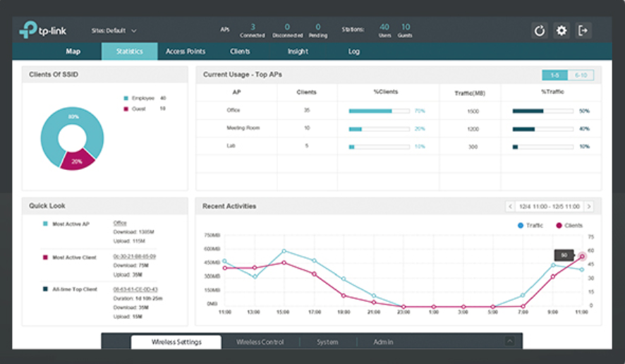Screen dimensions: 625x364
Task: Click the Clients legend dot
Action: 559,226
